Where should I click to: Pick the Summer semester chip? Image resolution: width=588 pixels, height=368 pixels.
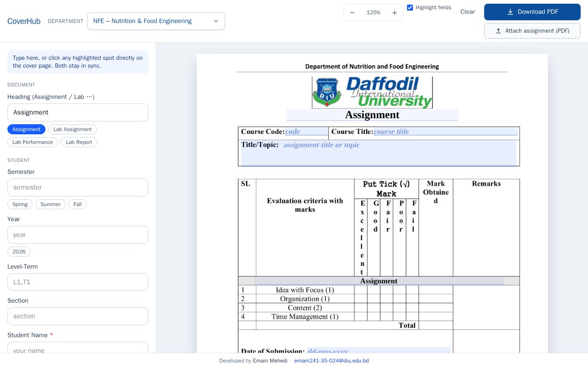(51, 204)
